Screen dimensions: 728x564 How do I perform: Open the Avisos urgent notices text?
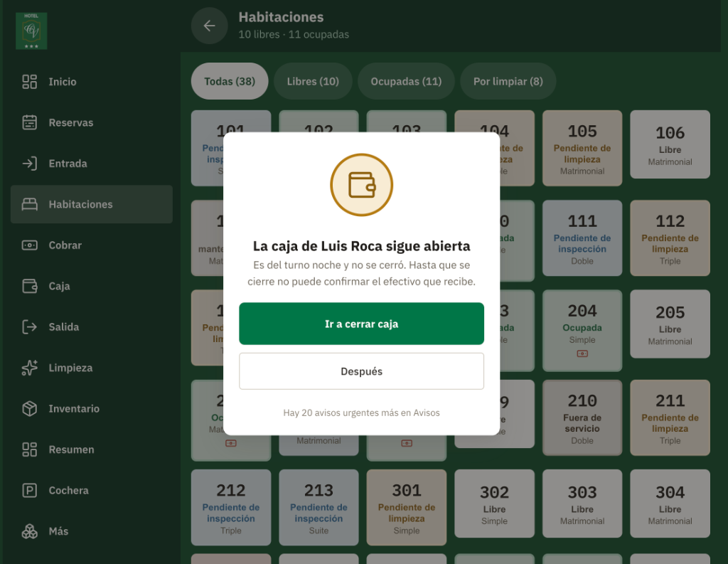[x=362, y=413]
